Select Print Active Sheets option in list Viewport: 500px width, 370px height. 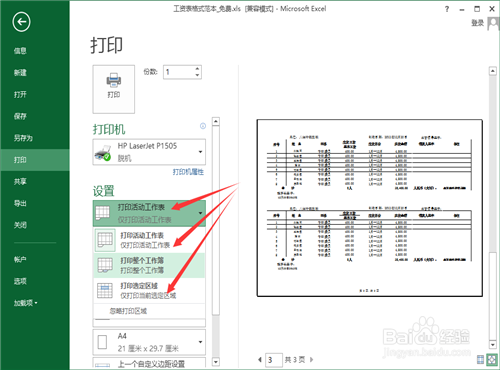click(x=149, y=240)
